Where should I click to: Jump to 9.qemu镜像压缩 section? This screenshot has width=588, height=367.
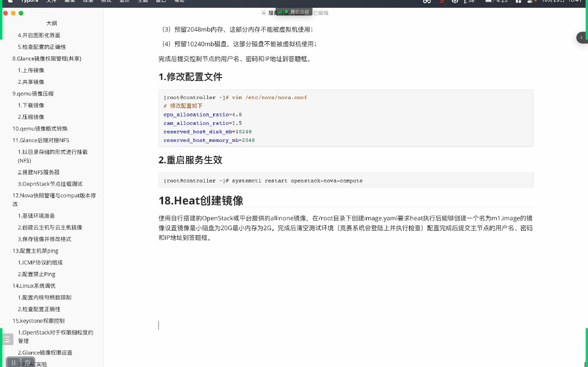click(x=33, y=94)
